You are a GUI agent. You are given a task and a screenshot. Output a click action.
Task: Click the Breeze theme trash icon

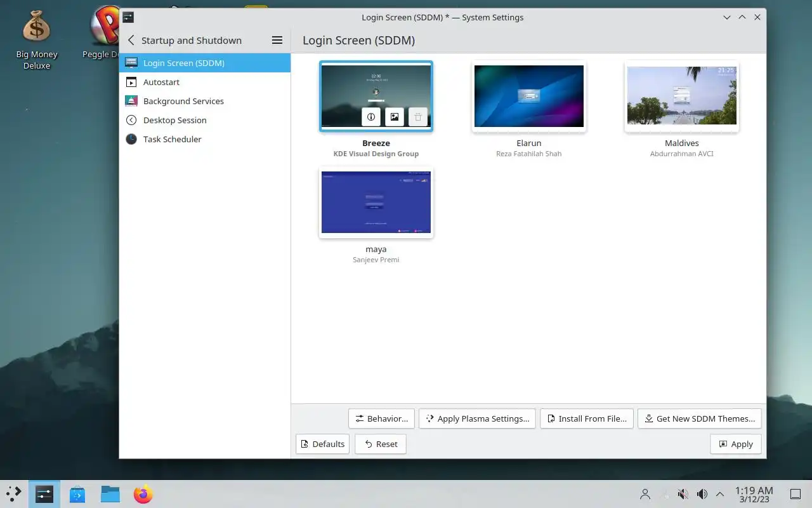pyautogui.click(x=418, y=117)
